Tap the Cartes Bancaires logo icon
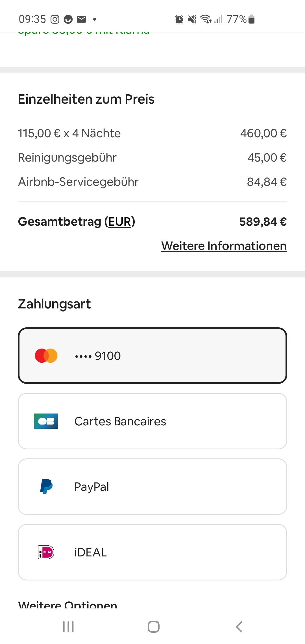This screenshot has height=644, width=305. point(46,421)
